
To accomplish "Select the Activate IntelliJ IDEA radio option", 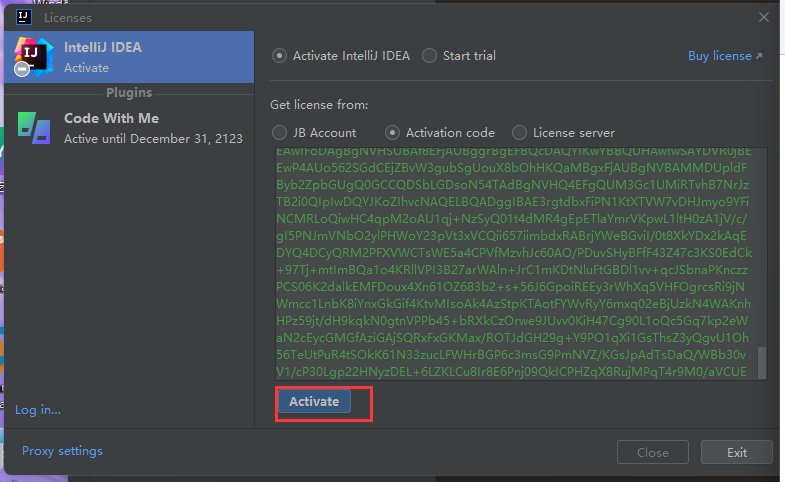I will [x=279, y=56].
